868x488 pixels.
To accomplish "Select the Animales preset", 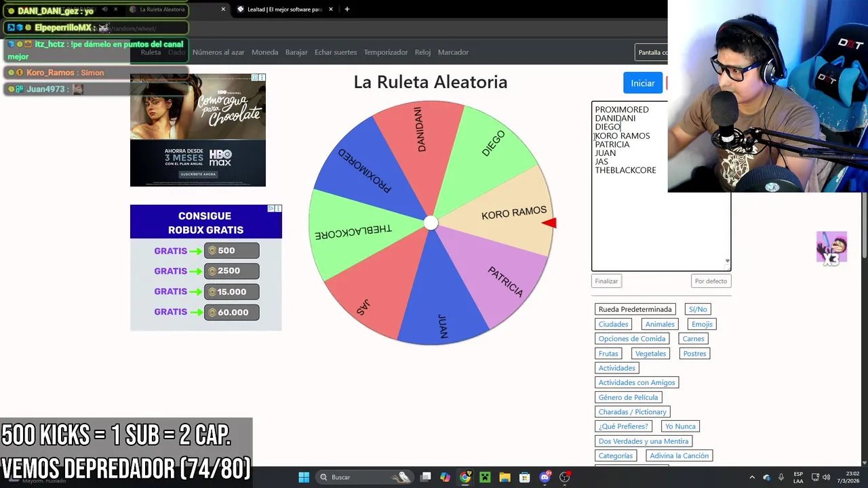I will point(660,324).
